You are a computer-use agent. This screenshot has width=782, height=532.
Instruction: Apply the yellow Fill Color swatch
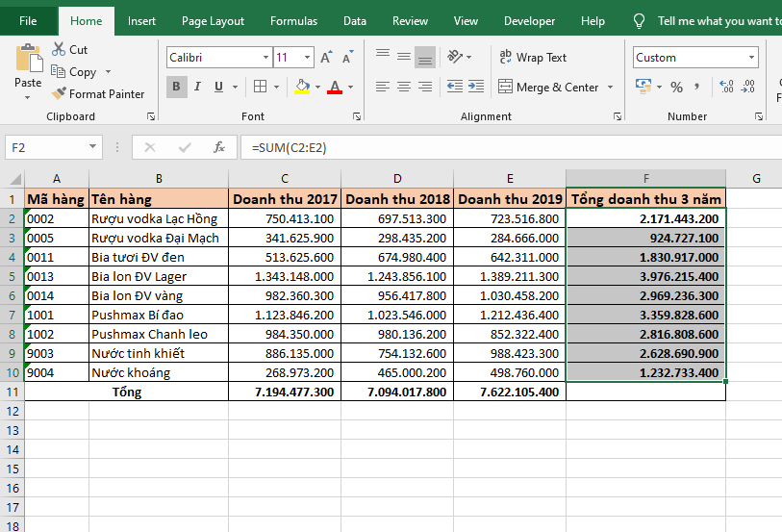(x=302, y=88)
